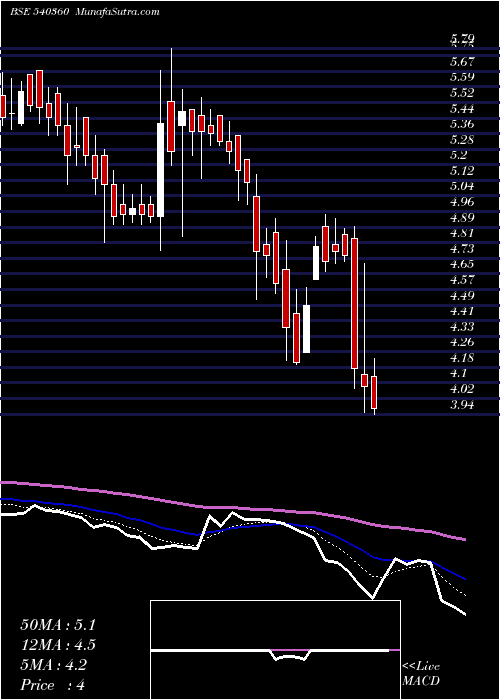Click the 4.49 price axis label

[462, 296]
